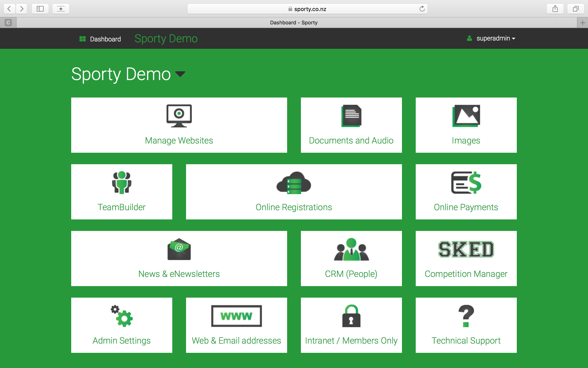Open the Online Registrations label link
588x368 pixels.
(294, 207)
